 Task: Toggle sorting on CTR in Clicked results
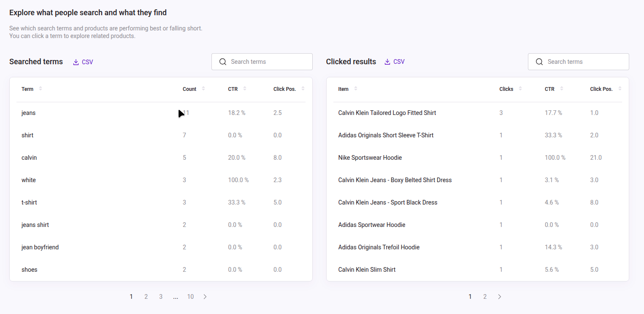pos(561,89)
